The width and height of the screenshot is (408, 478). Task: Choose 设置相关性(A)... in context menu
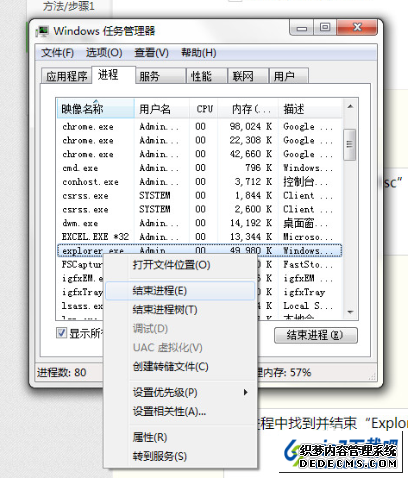tap(180, 411)
